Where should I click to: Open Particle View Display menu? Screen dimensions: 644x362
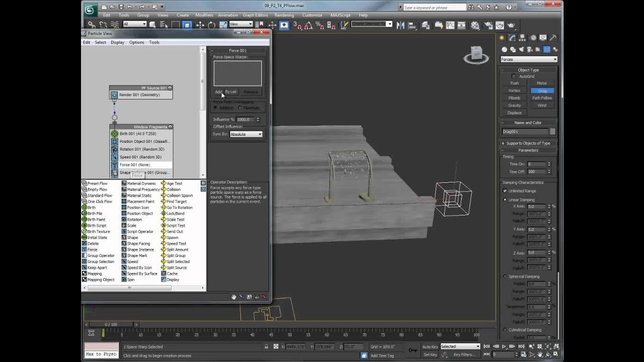(x=118, y=42)
